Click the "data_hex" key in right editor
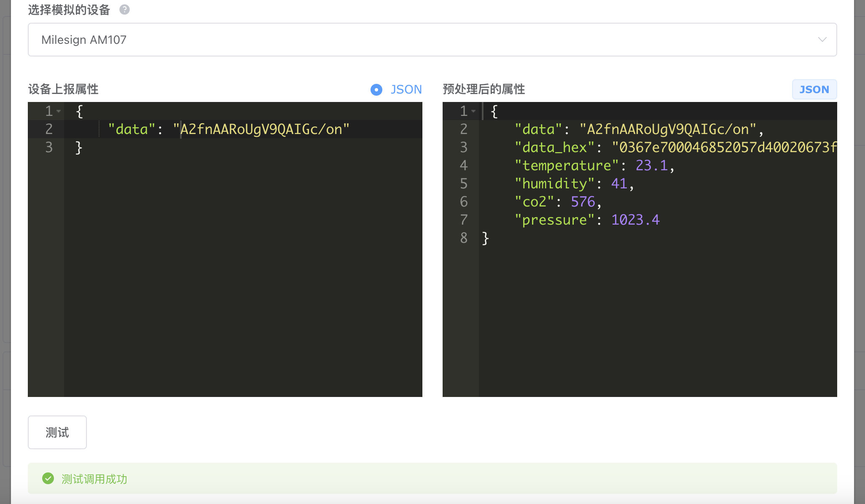The width and height of the screenshot is (865, 504). pos(554,147)
